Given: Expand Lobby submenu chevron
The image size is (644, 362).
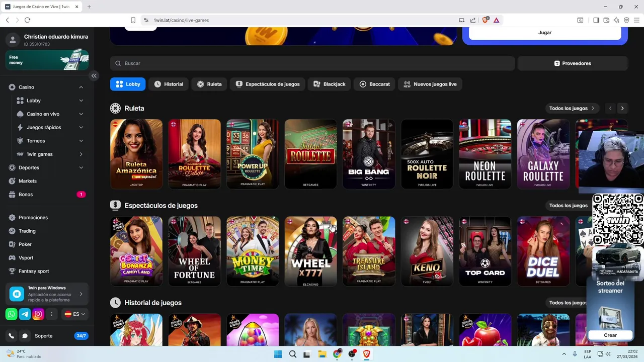Looking at the screenshot, I should point(81,101).
